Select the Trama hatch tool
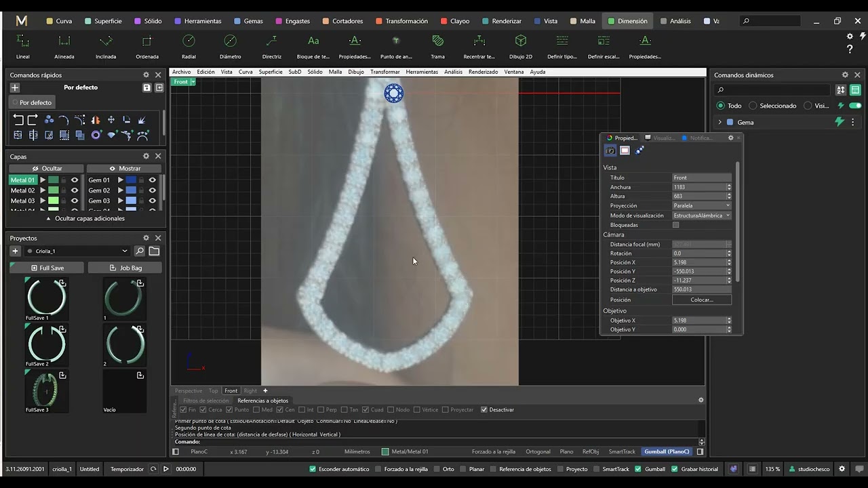 [x=437, y=46]
